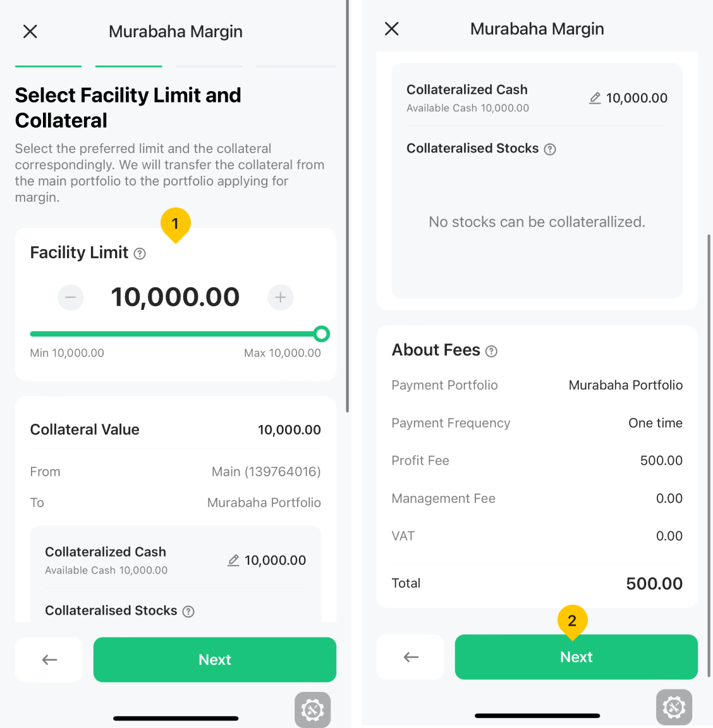Decrease facility limit with minus button
Screen dimensions: 713x728
point(71,297)
